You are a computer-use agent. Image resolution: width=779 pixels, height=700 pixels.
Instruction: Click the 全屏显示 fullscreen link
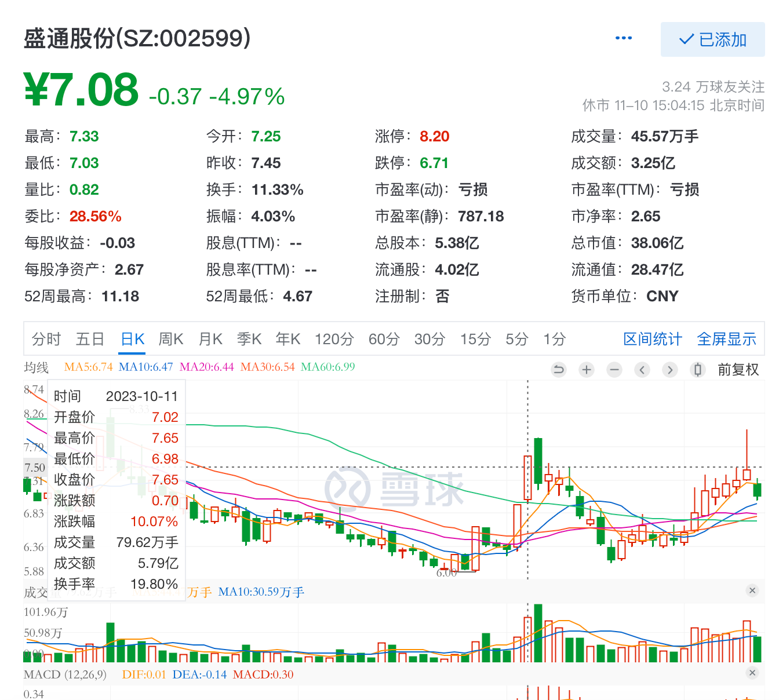pyautogui.click(x=726, y=339)
